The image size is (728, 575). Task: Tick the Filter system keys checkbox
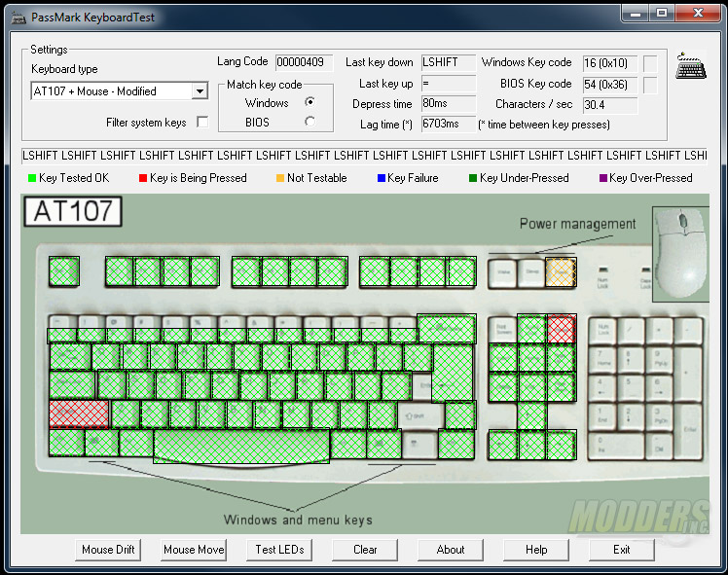point(202,122)
